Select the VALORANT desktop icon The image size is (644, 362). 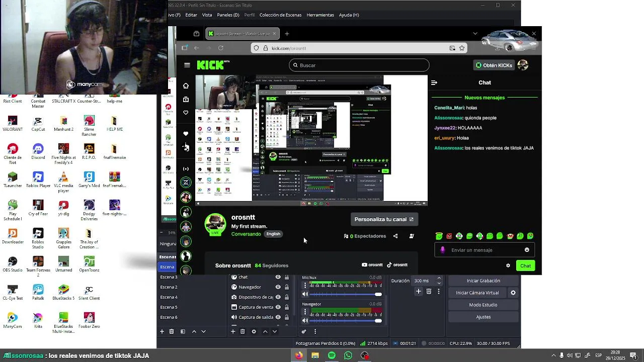pos(13,123)
